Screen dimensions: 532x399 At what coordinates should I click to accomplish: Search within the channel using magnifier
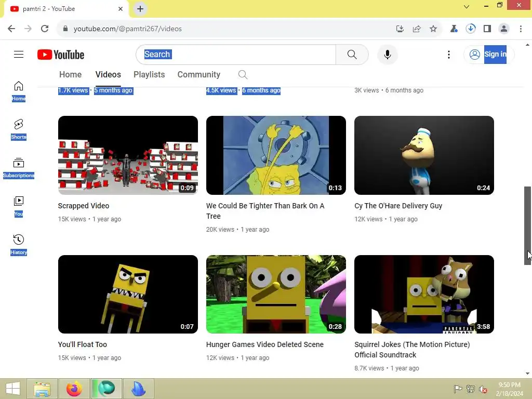[243, 75]
